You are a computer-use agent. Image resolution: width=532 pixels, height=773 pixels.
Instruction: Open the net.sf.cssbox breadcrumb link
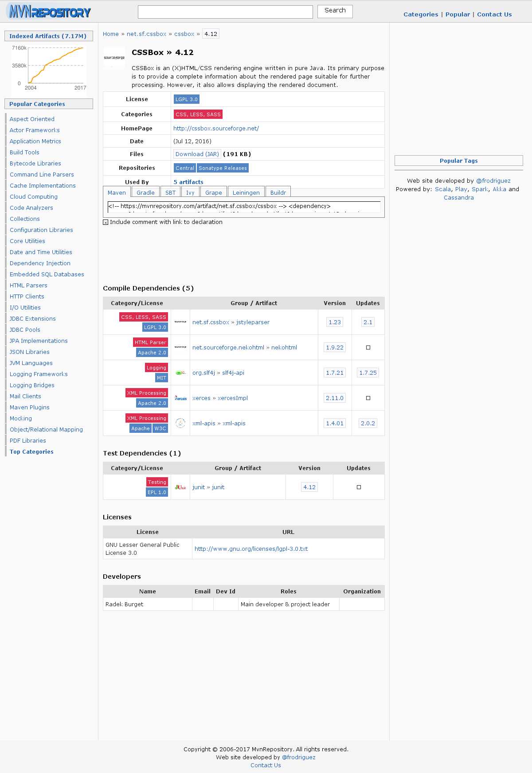(146, 34)
